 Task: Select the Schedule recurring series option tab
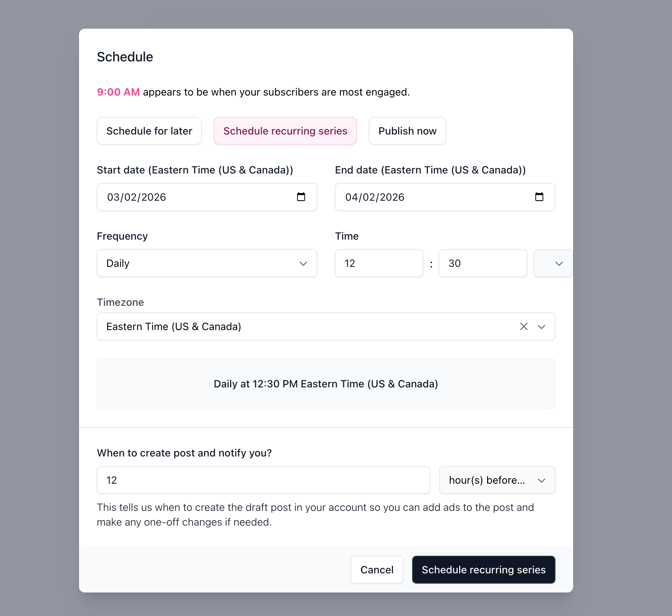click(285, 131)
